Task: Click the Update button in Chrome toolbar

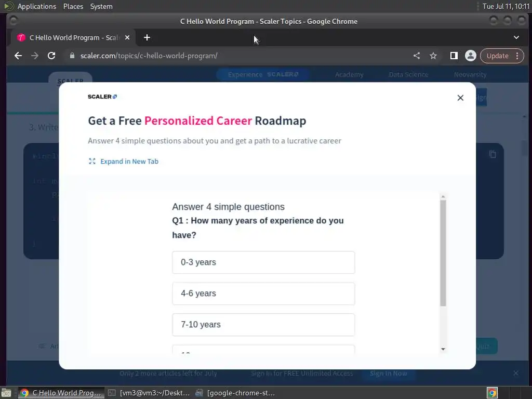Action: coord(497,56)
